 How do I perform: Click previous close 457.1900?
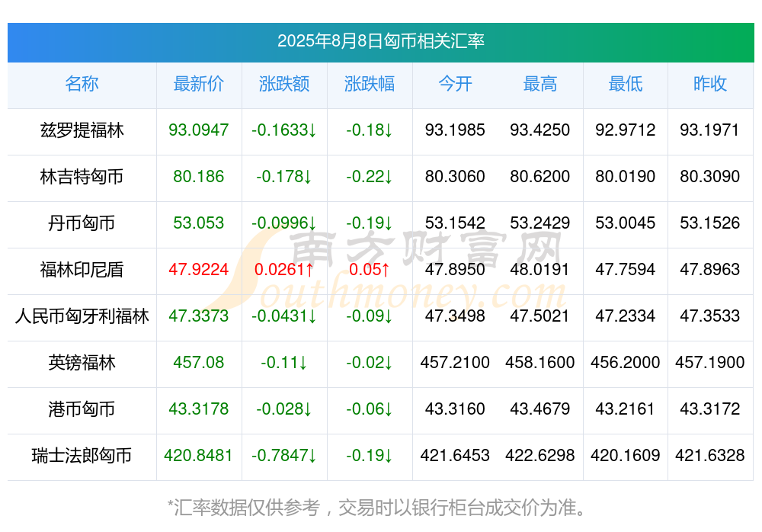(x=710, y=362)
